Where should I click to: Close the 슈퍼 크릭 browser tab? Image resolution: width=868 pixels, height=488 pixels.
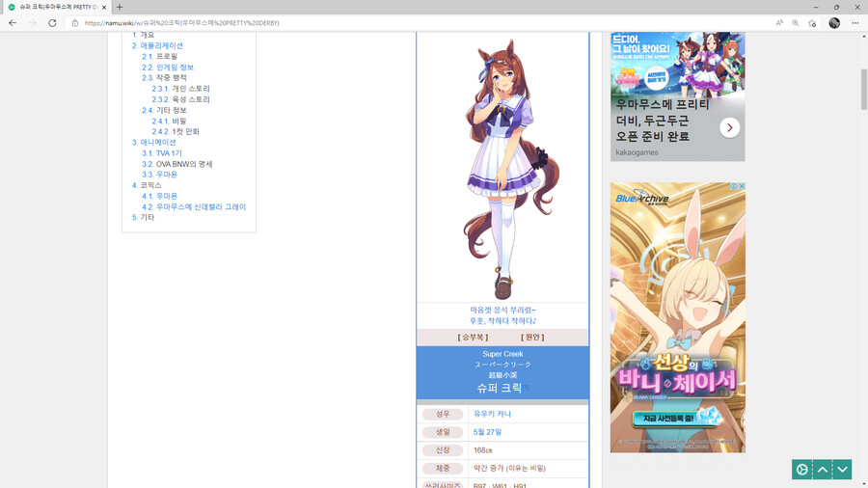pyautogui.click(x=104, y=7)
